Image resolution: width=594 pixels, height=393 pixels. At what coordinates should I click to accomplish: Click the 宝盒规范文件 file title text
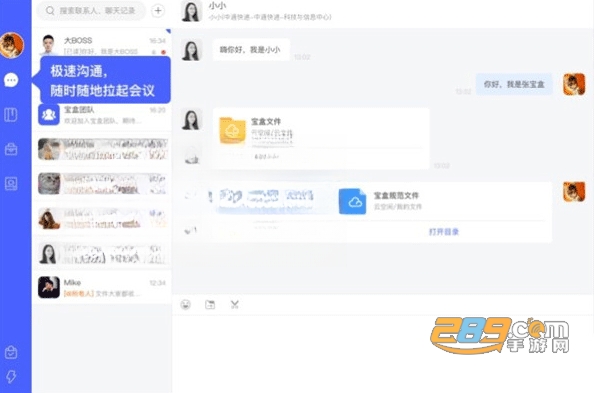point(396,196)
